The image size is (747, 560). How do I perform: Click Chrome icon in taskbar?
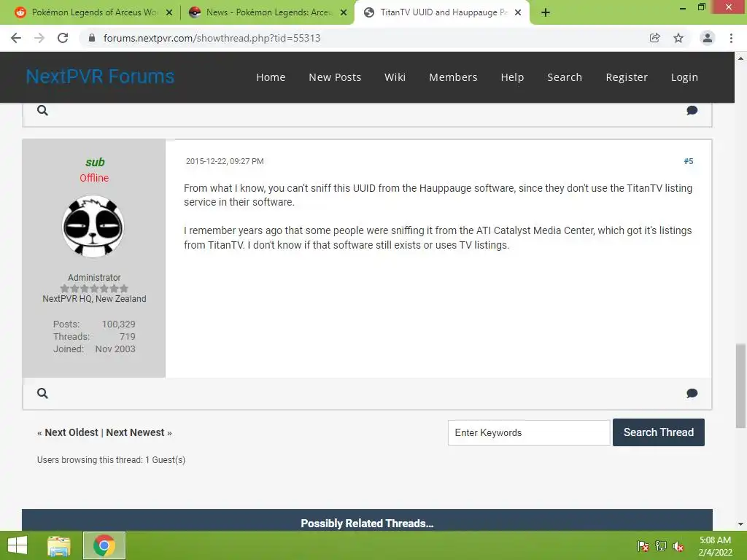tap(104, 545)
